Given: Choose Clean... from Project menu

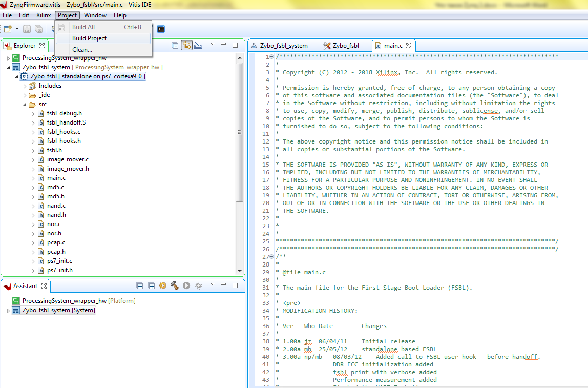Looking at the screenshot, I should tap(103, 50).
